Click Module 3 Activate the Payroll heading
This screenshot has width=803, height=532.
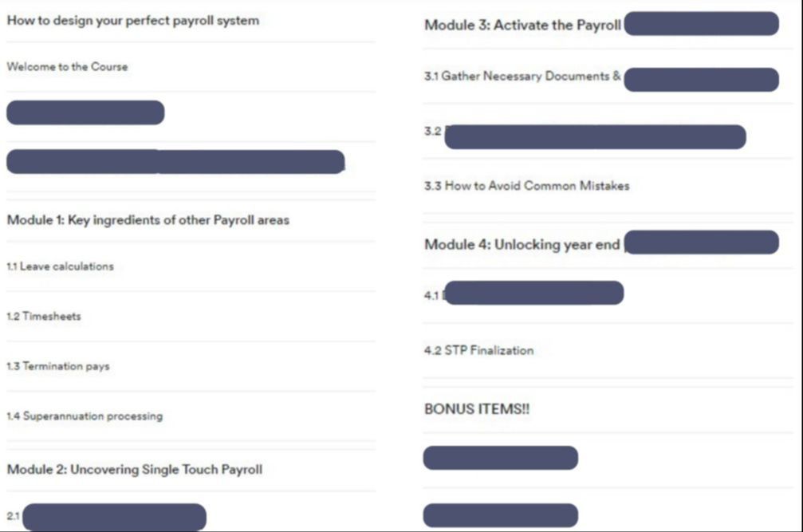(602, 24)
